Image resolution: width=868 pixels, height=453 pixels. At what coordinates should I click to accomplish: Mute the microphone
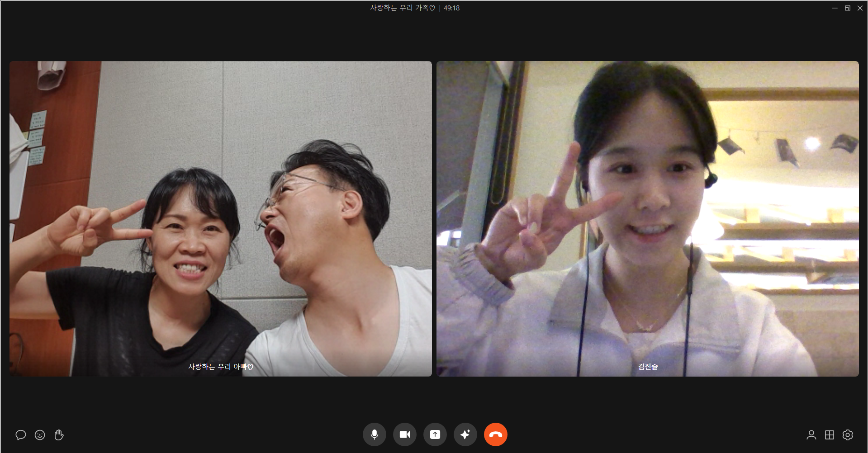tap(374, 434)
